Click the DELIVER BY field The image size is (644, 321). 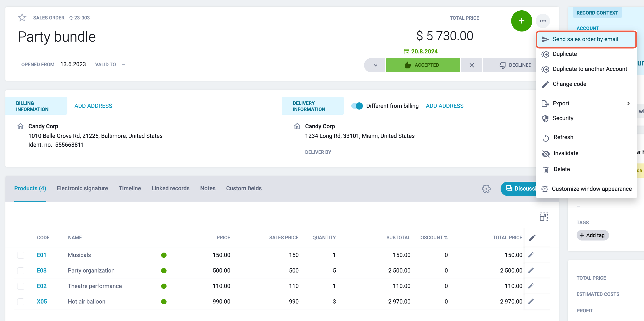(339, 152)
